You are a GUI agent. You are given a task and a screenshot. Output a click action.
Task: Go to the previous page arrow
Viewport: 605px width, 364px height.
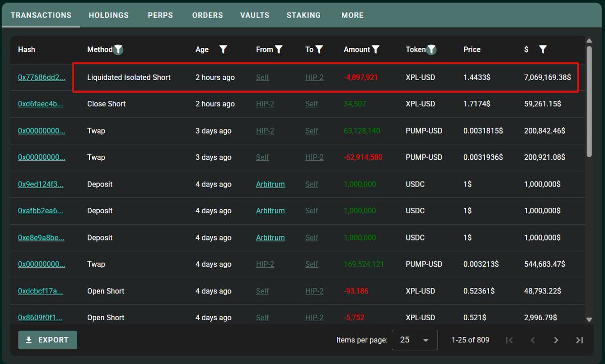click(x=533, y=340)
